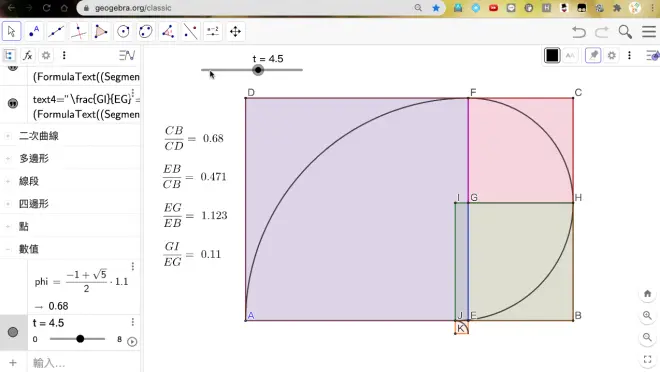Select the Reflect about Line tool
Viewport: 660px width, 372px height.
190,32
